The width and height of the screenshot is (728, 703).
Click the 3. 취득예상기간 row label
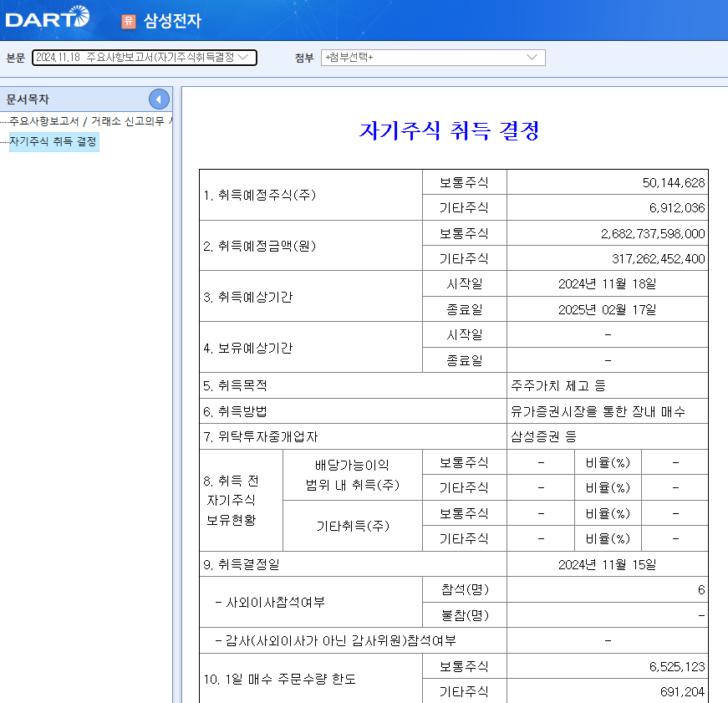click(x=248, y=298)
